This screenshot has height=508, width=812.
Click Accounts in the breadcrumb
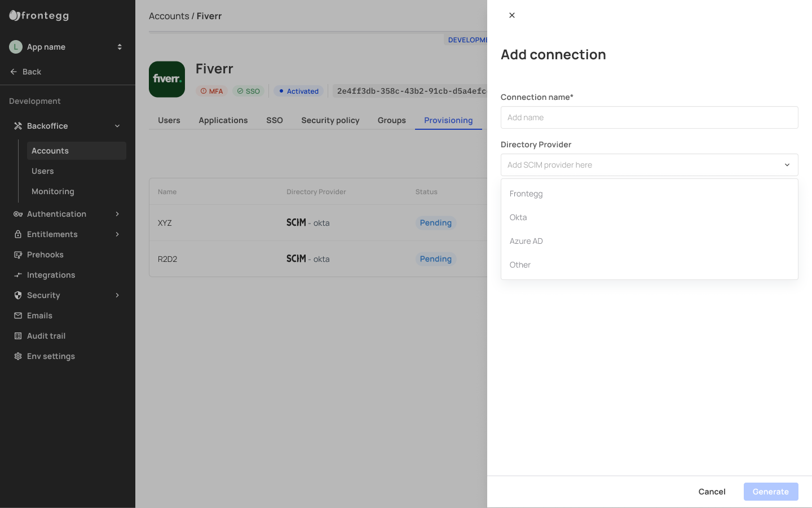click(169, 16)
